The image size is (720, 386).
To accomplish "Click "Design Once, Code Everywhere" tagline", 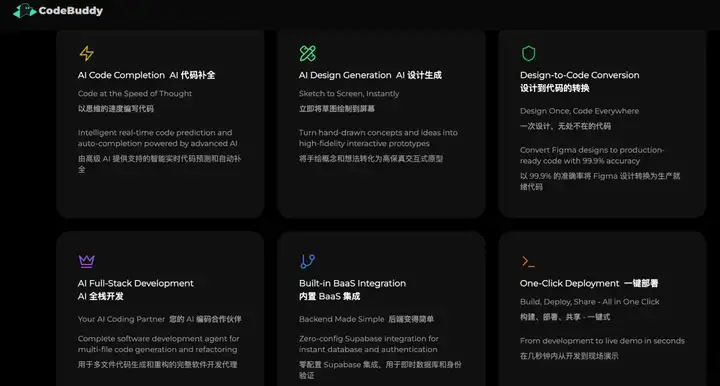I will pos(579,111).
